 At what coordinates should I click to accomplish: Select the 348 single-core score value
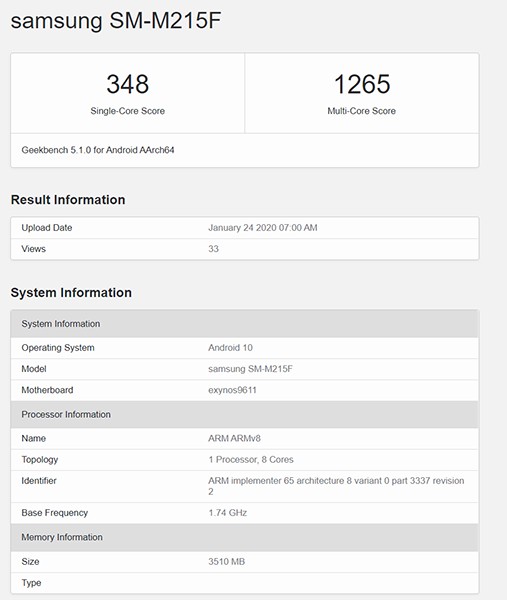128,84
